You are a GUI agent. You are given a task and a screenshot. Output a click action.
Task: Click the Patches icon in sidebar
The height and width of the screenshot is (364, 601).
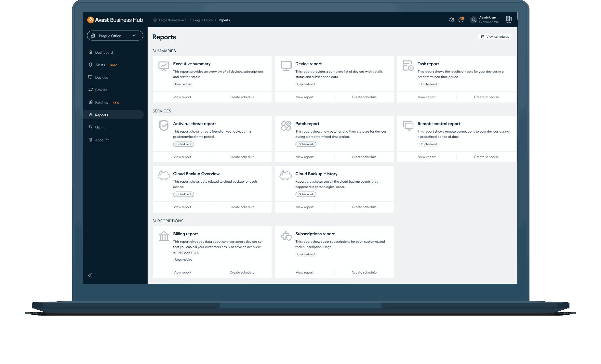(90, 102)
